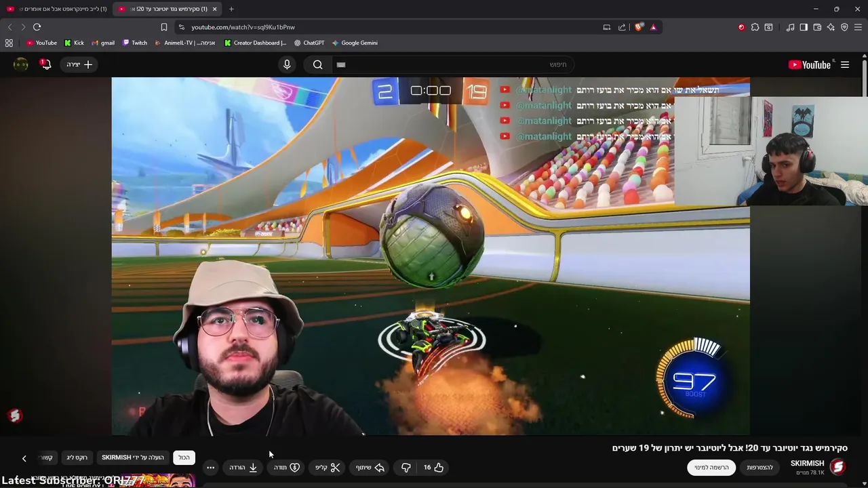868x488 pixels.
Task: Click the Clip (קליפ) scissors button
Action: click(x=328, y=467)
